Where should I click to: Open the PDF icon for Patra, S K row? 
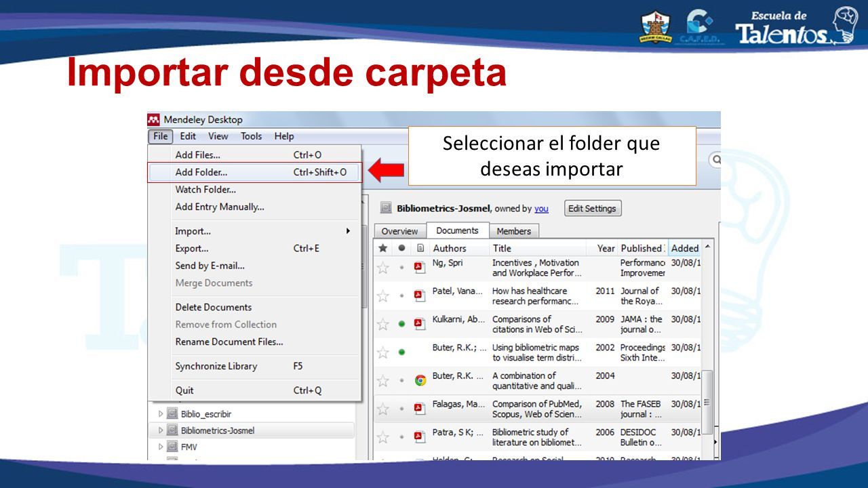(x=420, y=437)
